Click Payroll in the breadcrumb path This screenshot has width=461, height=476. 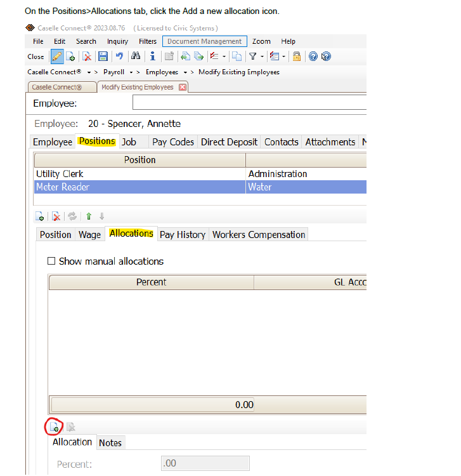point(114,72)
